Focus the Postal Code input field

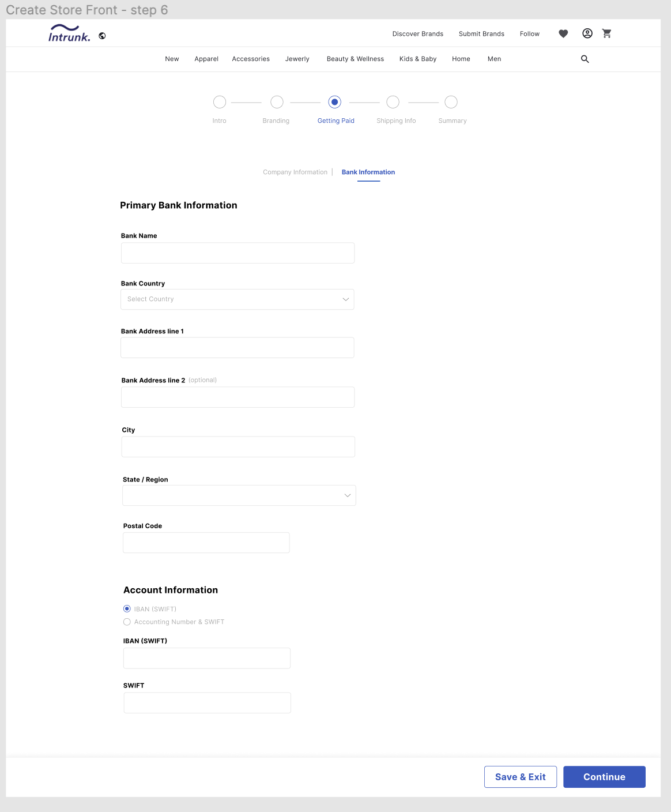(x=206, y=543)
